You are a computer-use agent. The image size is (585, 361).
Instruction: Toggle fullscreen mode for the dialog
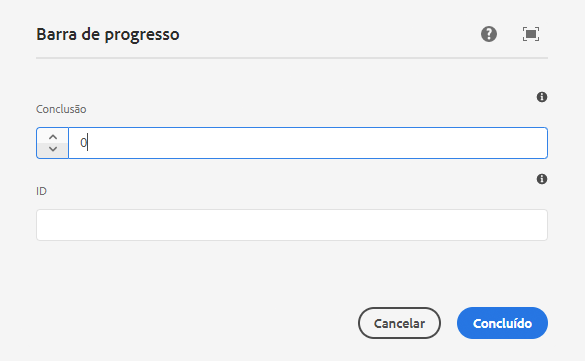tap(531, 34)
